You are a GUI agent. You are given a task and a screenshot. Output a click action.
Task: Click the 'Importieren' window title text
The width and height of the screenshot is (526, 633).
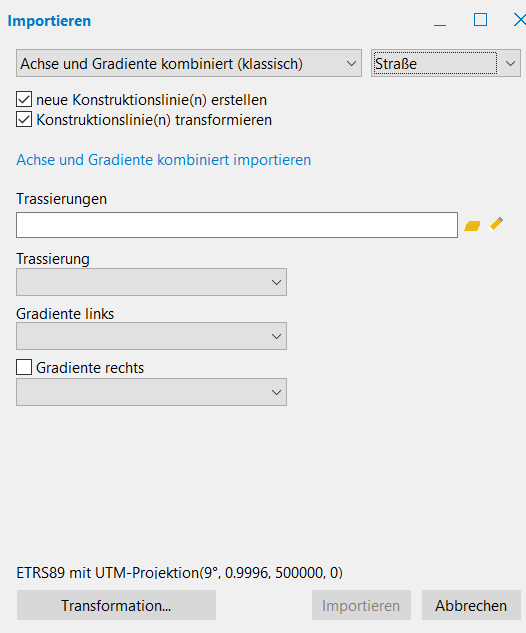[49, 21]
